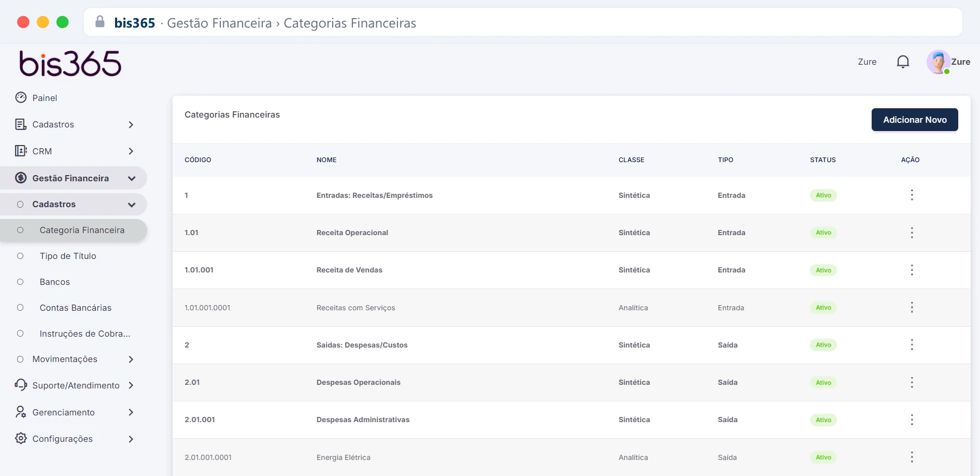This screenshot has height=476, width=980.
Task: Click the name Energia Elétrica
Action: click(x=343, y=457)
